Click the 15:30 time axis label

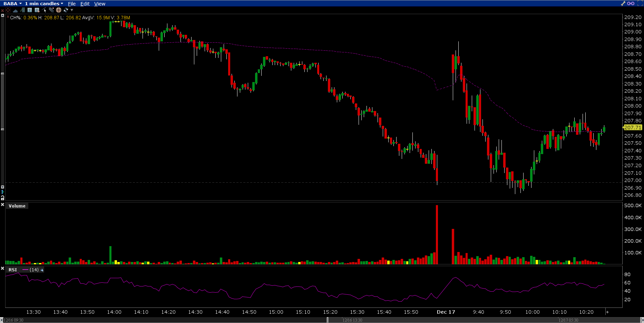(357, 312)
